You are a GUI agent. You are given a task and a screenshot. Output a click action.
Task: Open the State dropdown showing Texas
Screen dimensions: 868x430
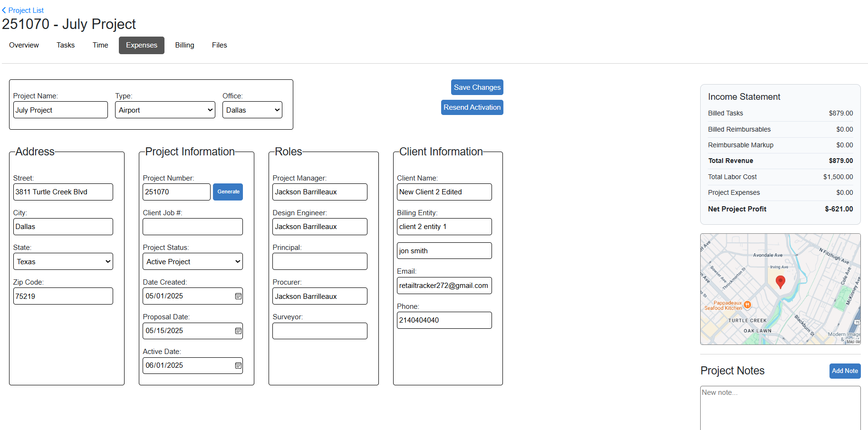coord(63,261)
